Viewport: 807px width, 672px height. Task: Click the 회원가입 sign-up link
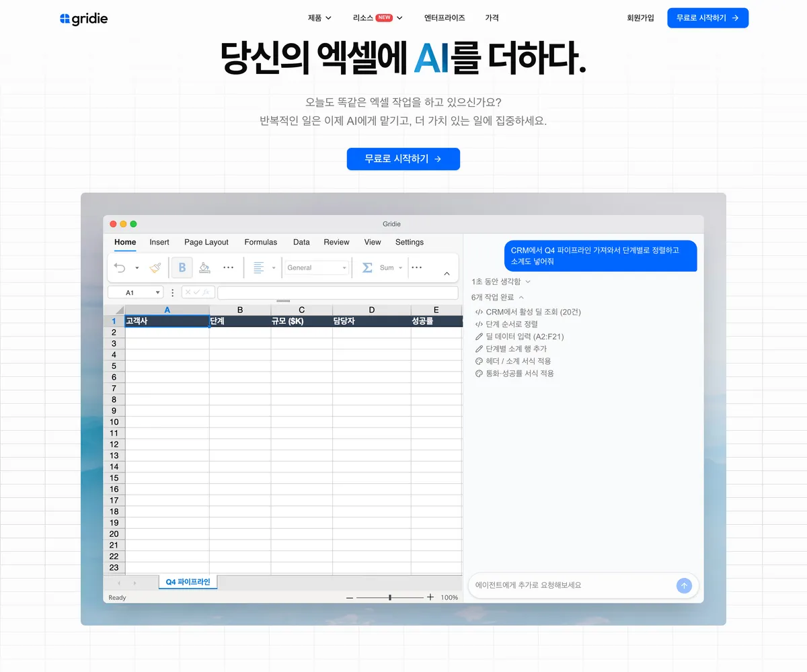[x=640, y=18]
